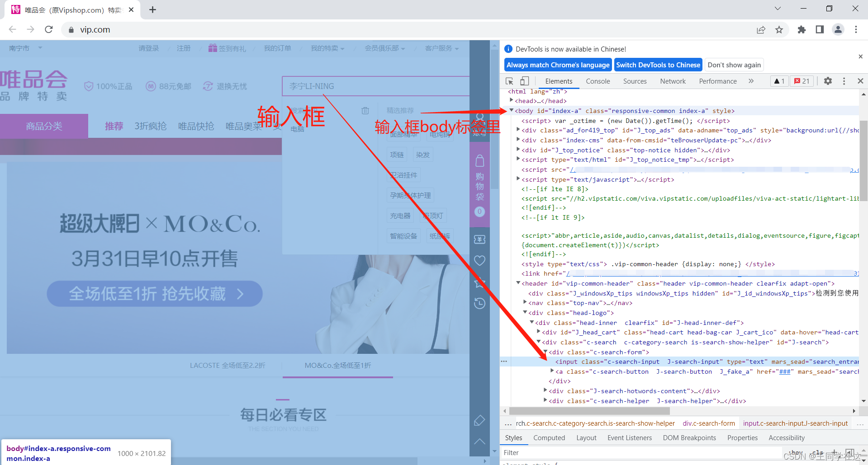Open the Event Listeners tab
Image resolution: width=868 pixels, height=465 pixels.
coord(630,438)
